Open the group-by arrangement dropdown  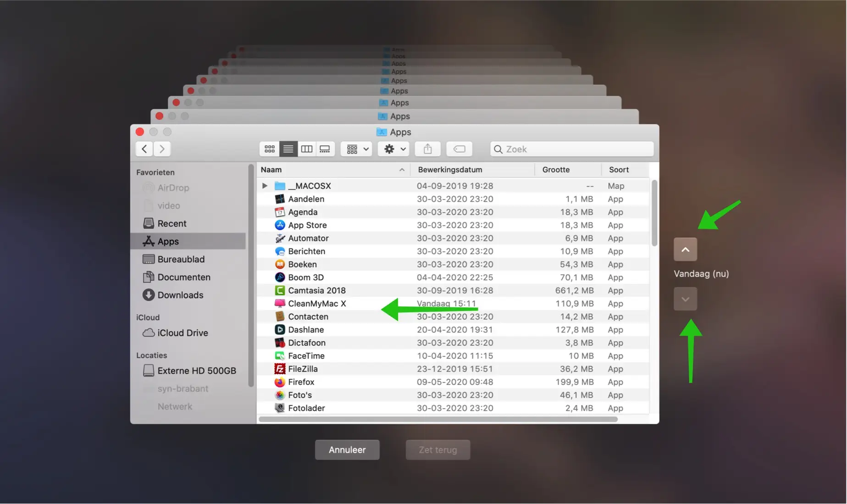(x=356, y=149)
